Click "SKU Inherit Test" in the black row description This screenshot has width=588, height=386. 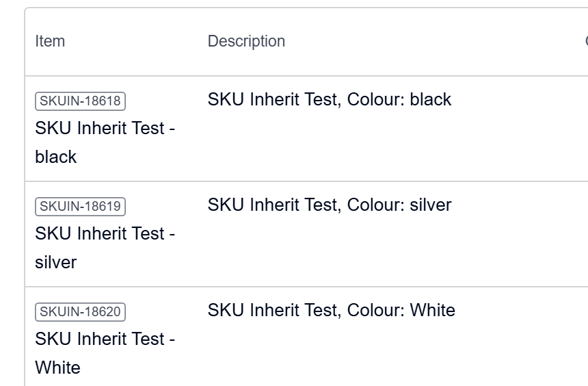pyautogui.click(x=273, y=100)
